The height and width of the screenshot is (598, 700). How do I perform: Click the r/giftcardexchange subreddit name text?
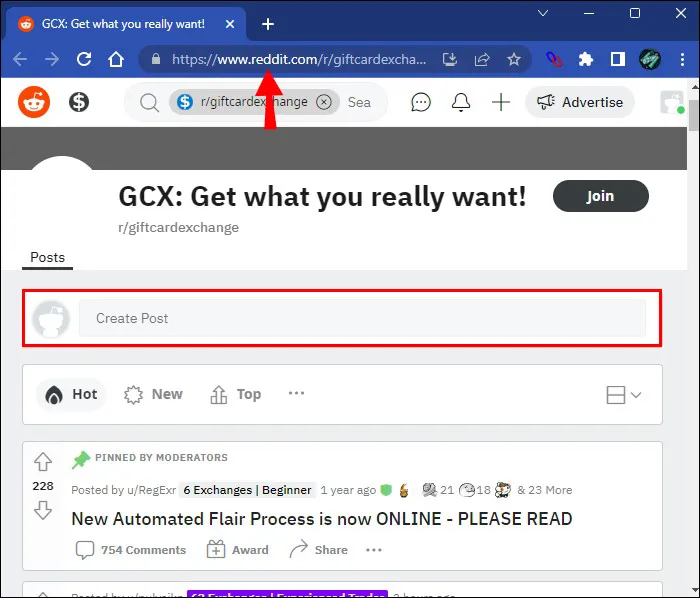coord(179,228)
